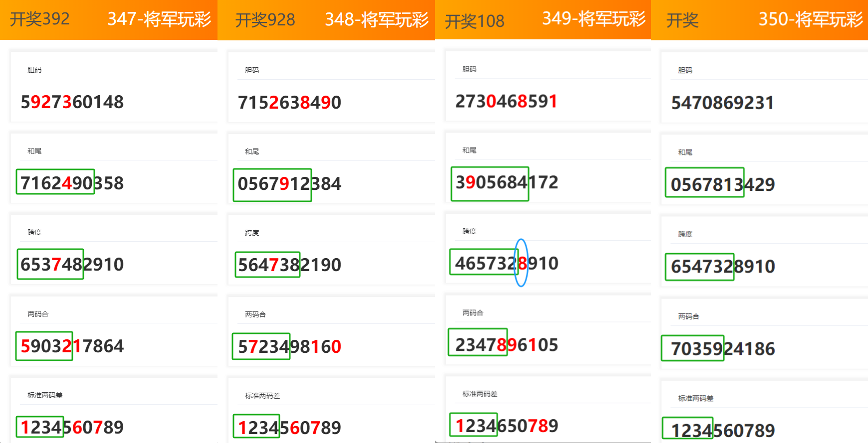Select the 和尾 label in the 349 panel

point(469,150)
